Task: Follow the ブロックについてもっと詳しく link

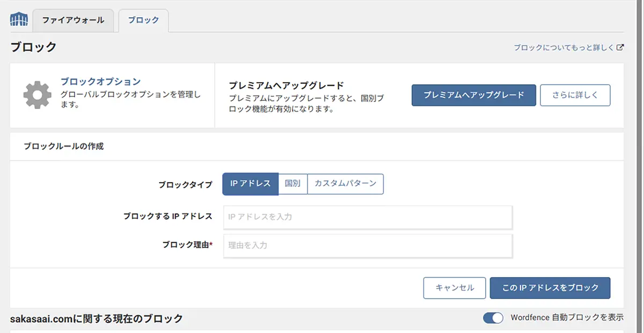Action: tap(563, 47)
